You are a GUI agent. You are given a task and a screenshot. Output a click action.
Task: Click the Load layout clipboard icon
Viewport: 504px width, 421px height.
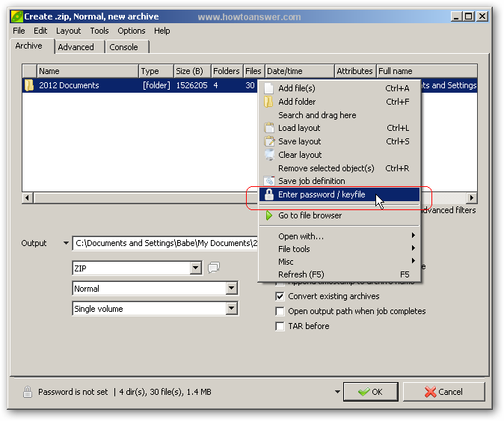coord(269,128)
